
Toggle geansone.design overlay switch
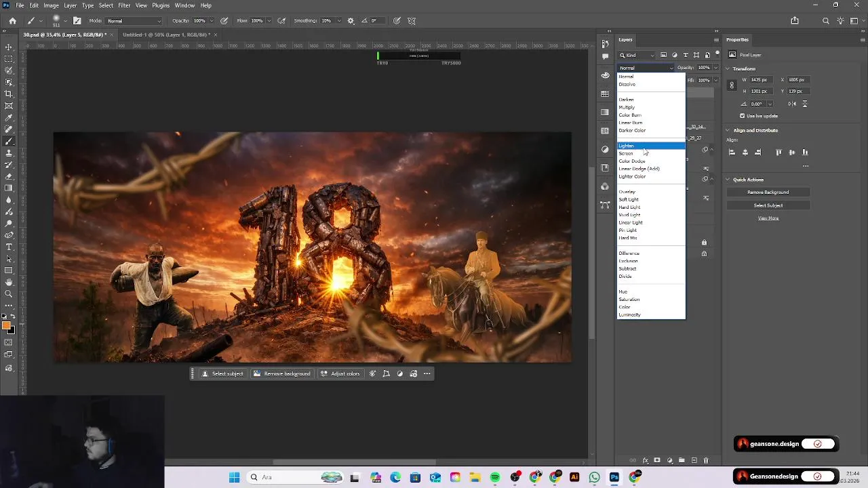tap(818, 444)
